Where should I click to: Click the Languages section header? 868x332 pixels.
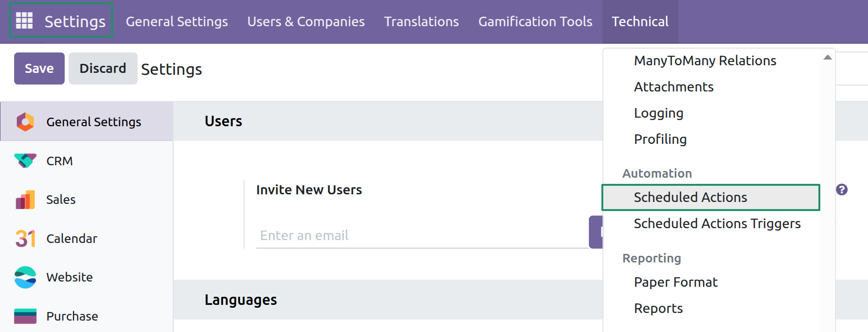tap(241, 300)
